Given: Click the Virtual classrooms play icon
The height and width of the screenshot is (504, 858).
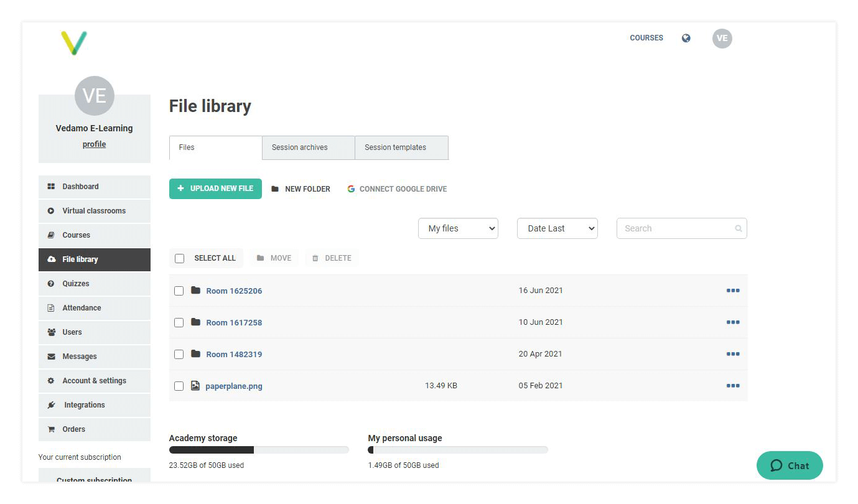Looking at the screenshot, I should (51, 211).
